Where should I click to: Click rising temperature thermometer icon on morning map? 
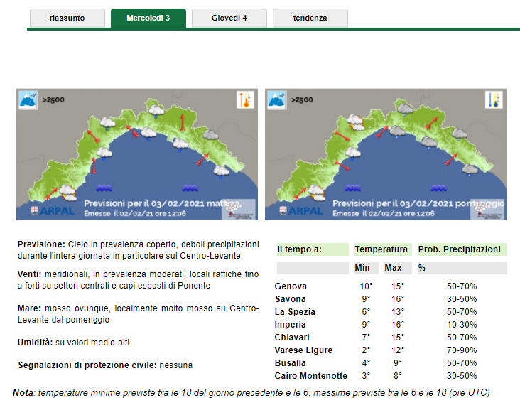coord(245,99)
